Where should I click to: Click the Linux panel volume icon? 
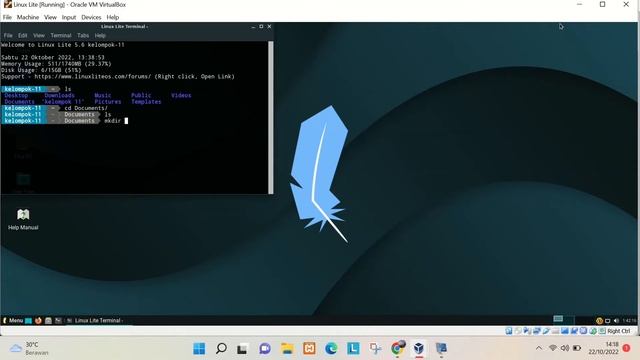pos(616,320)
